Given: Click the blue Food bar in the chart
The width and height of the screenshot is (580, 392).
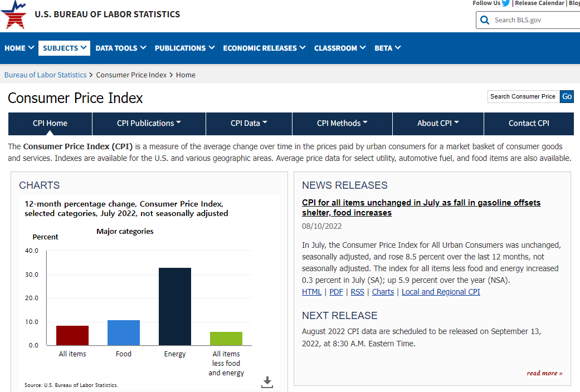Looking at the screenshot, I should [x=124, y=333].
